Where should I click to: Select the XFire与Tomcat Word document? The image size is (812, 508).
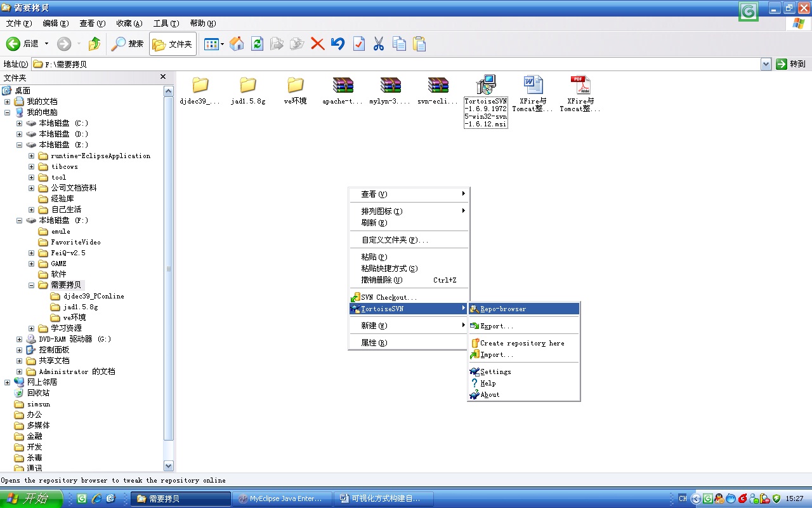(x=533, y=94)
